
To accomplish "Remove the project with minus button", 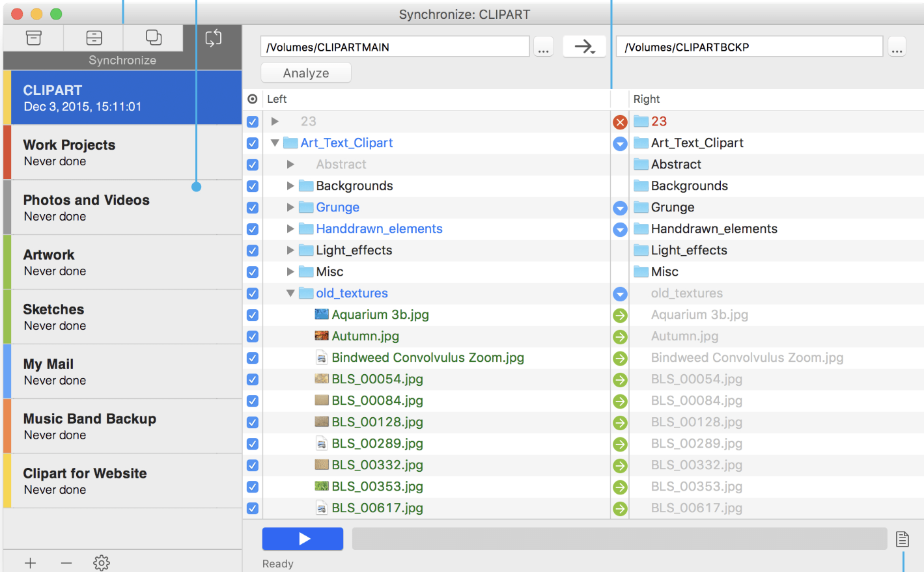I will pos(66,562).
